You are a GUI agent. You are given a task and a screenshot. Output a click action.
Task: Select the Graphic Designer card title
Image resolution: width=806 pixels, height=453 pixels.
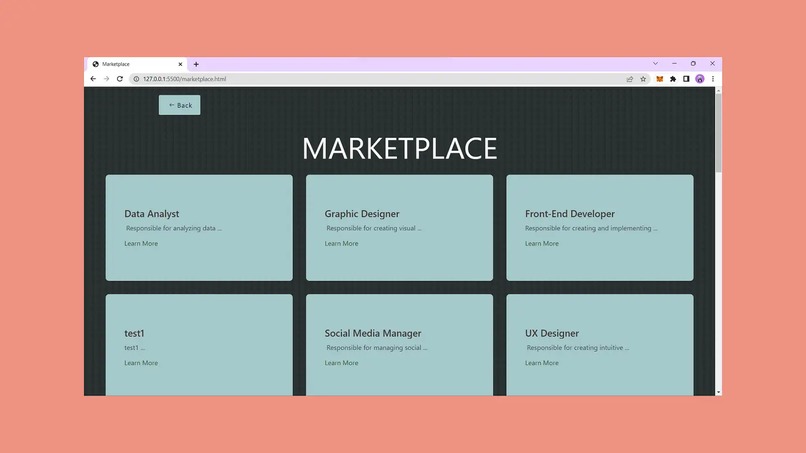point(362,213)
